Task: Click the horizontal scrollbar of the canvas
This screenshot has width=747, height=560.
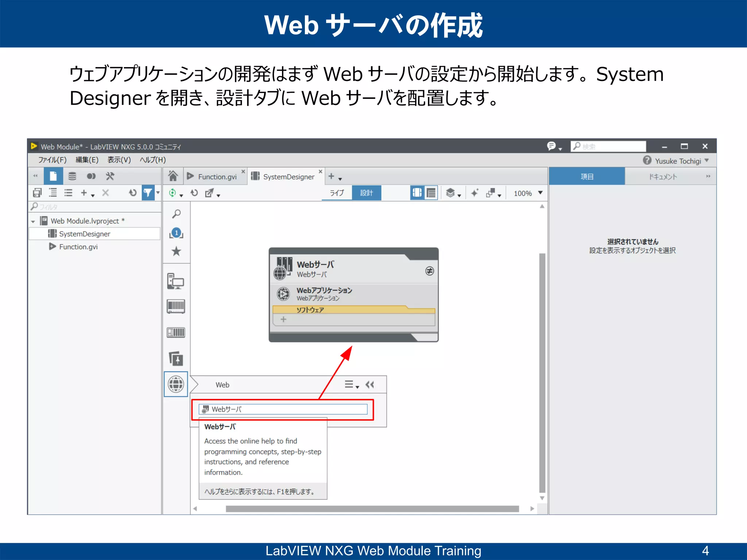Action: point(372,509)
